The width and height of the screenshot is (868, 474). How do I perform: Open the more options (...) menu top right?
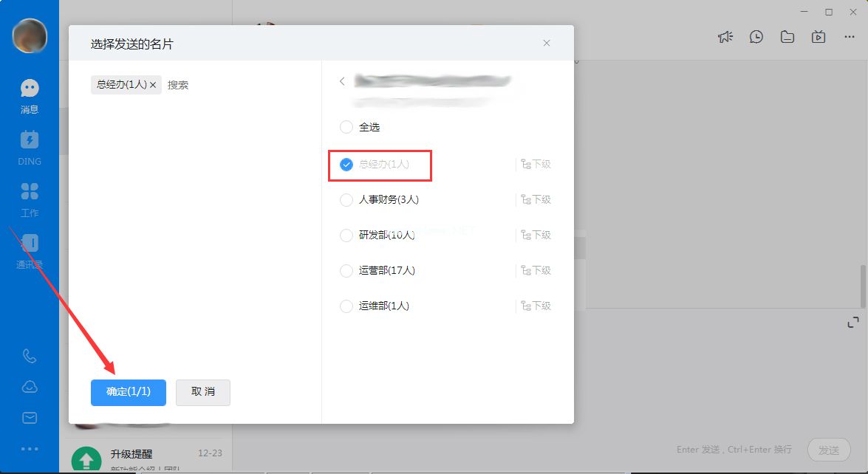click(x=848, y=35)
